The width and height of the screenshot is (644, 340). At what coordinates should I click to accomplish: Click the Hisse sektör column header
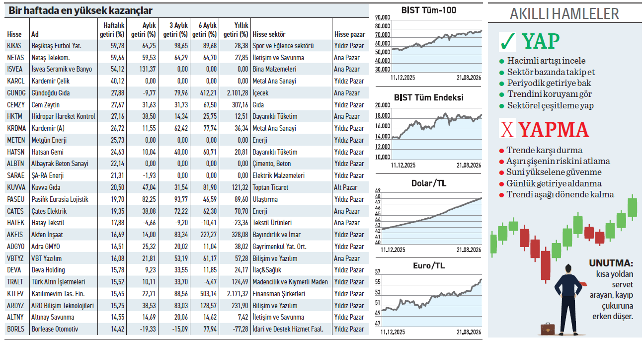click(269, 34)
